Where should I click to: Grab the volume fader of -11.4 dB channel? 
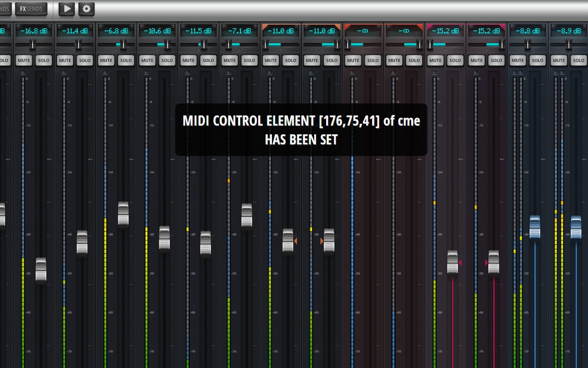[82, 242]
